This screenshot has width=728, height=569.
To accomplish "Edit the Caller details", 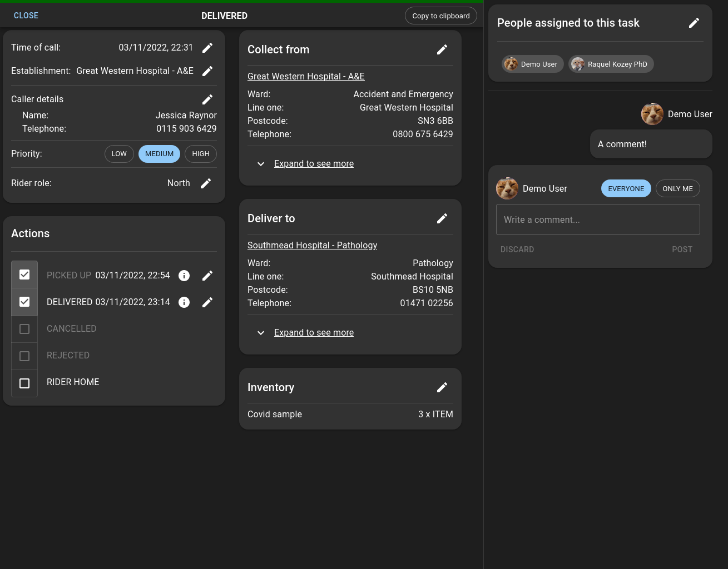I will tap(207, 99).
